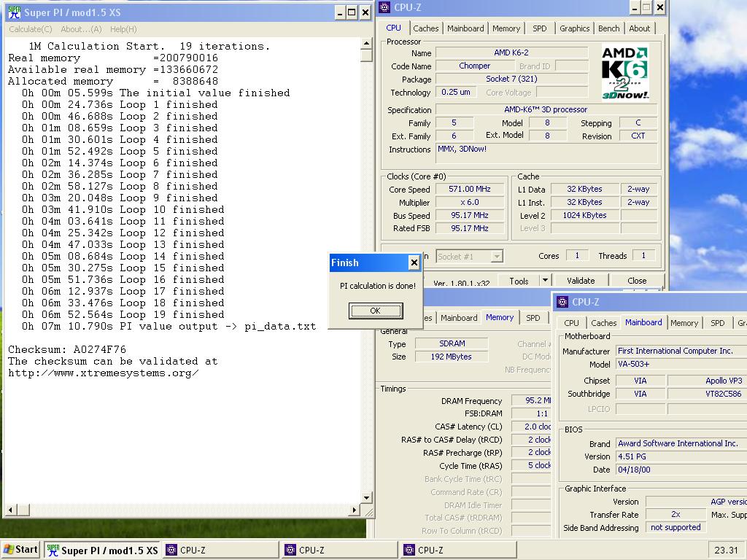Open Caches tab in Mainboard CPU-Z window
This screenshot has height=560, width=747.
coord(603,323)
